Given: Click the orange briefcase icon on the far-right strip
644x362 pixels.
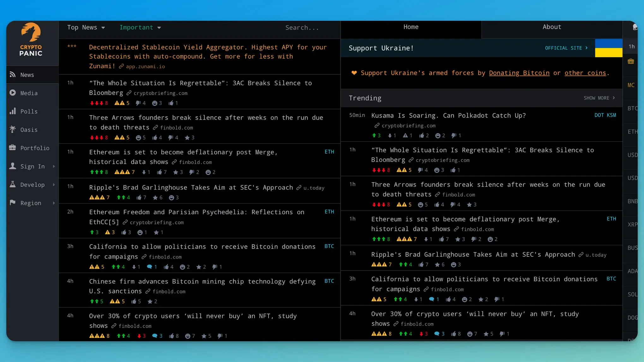Looking at the screenshot, I should pyautogui.click(x=631, y=61).
